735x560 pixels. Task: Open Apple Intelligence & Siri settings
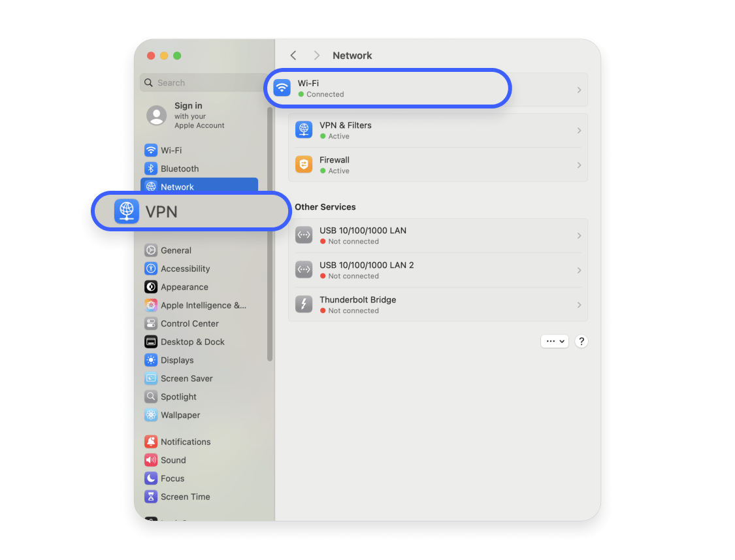coord(151,305)
